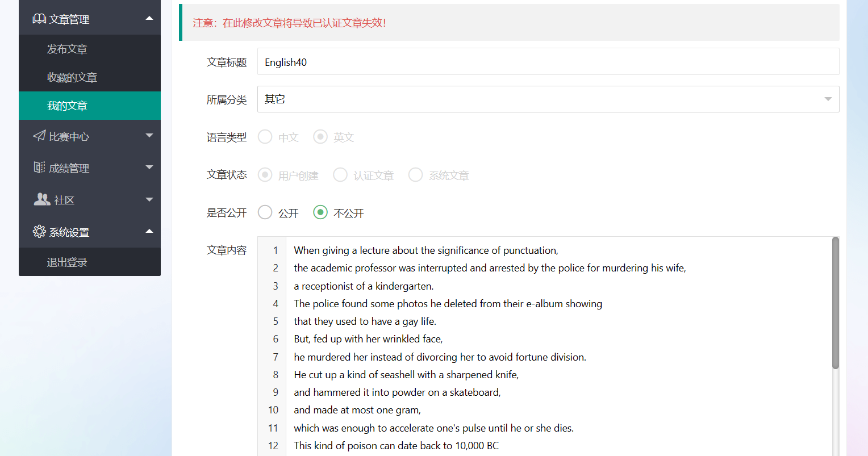The height and width of the screenshot is (456, 868).
Task: Select the 系统文章 status radio
Action: tap(416, 175)
